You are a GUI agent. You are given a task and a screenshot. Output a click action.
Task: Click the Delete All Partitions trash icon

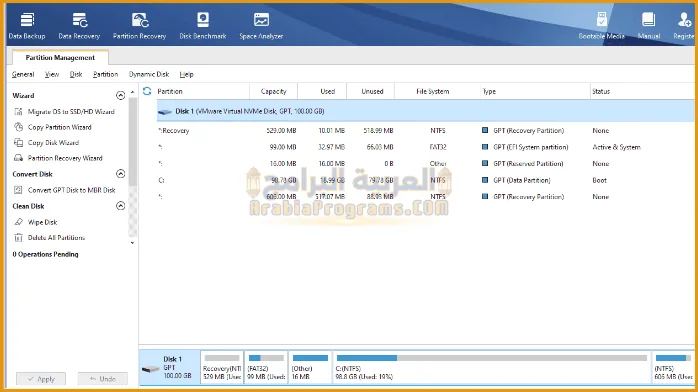(x=18, y=238)
